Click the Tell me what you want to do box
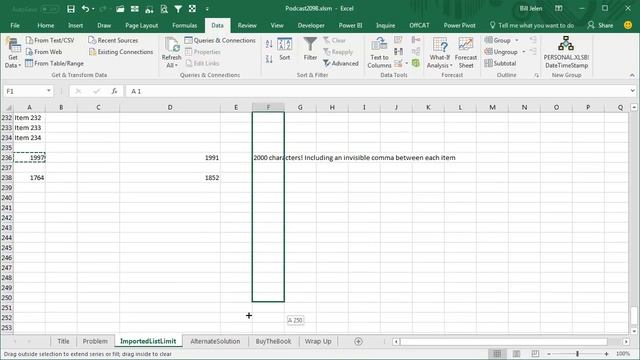The height and width of the screenshot is (360, 640). pyautogui.click(x=532, y=25)
